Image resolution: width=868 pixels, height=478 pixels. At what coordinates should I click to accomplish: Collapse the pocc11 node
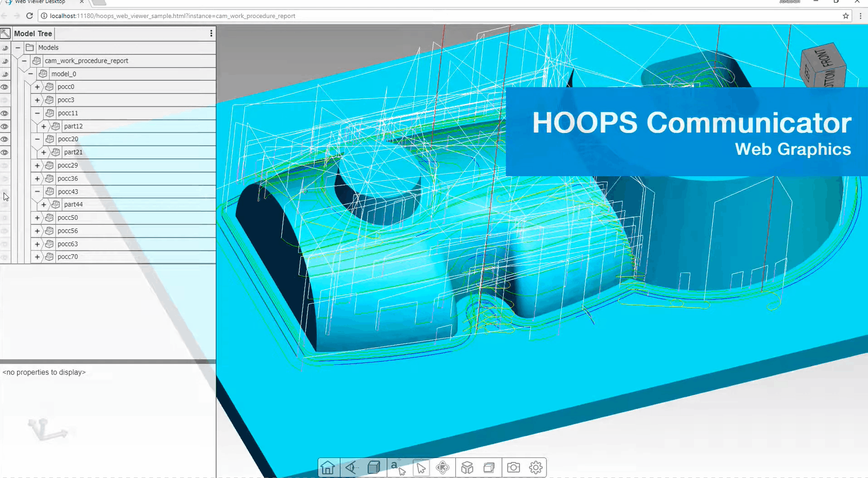tap(37, 113)
